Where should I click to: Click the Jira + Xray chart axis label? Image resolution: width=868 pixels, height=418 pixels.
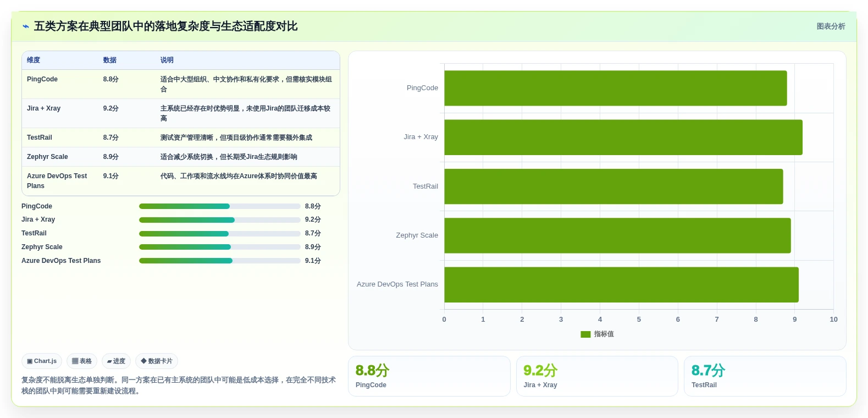[421, 137]
